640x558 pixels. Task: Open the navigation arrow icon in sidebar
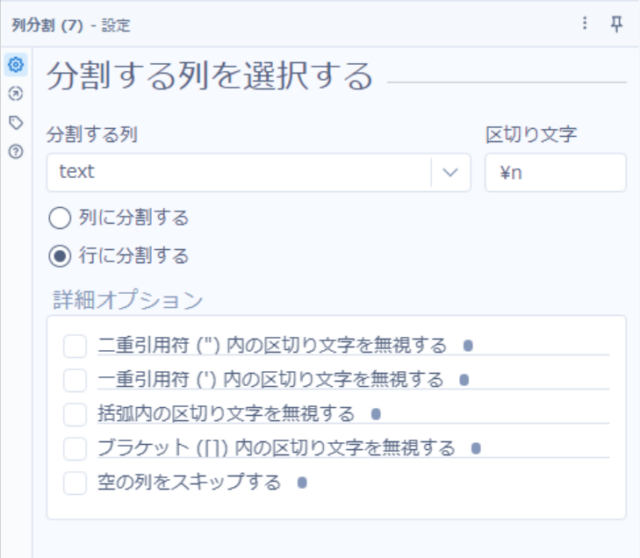tap(16, 93)
